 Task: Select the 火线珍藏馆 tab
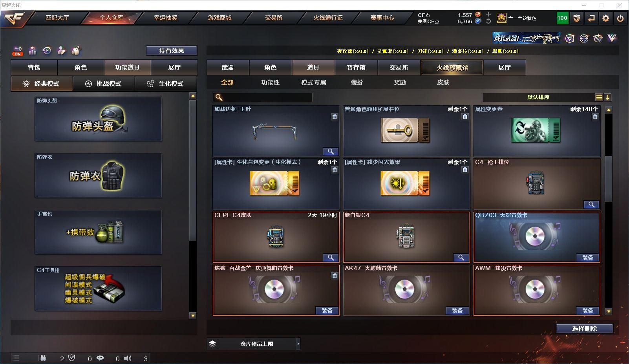click(x=452, y=68)
